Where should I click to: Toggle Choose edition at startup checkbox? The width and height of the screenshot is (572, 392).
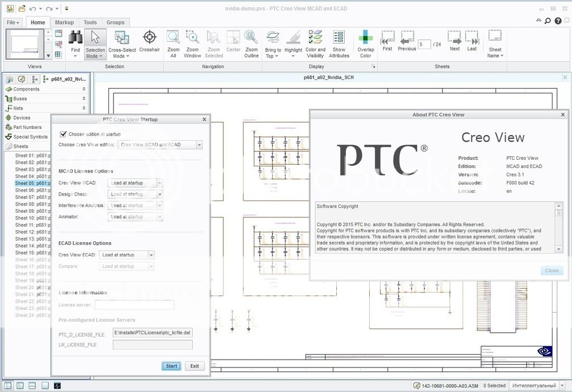tap(63, 134)
